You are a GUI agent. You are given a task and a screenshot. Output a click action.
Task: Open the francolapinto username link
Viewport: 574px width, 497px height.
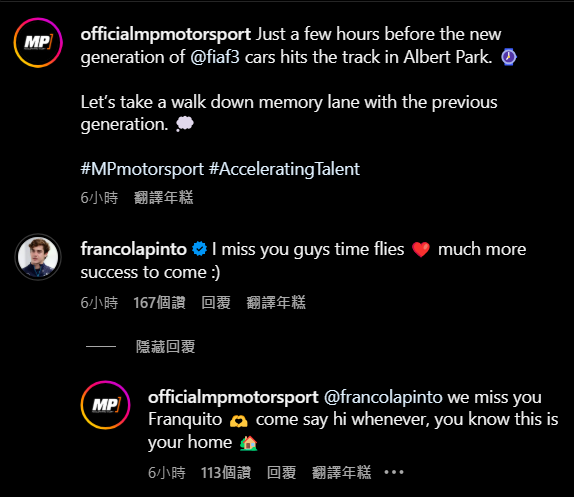[134, 249]
